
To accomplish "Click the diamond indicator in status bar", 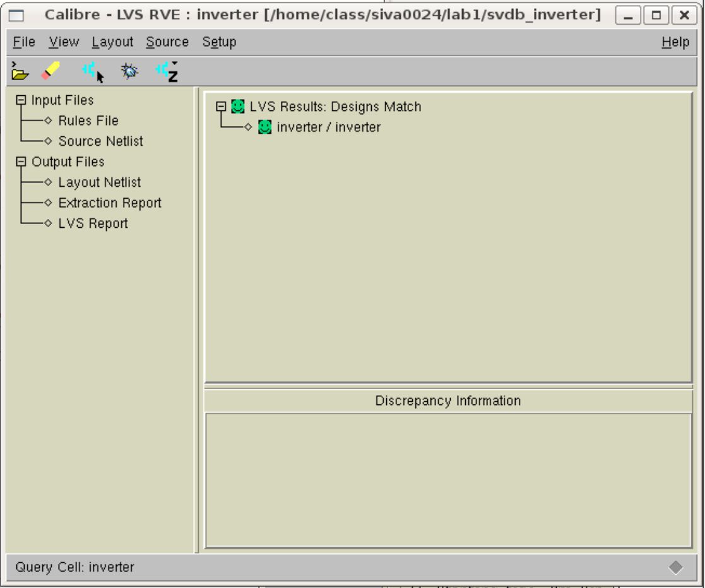I will click(x=675, y=568).
